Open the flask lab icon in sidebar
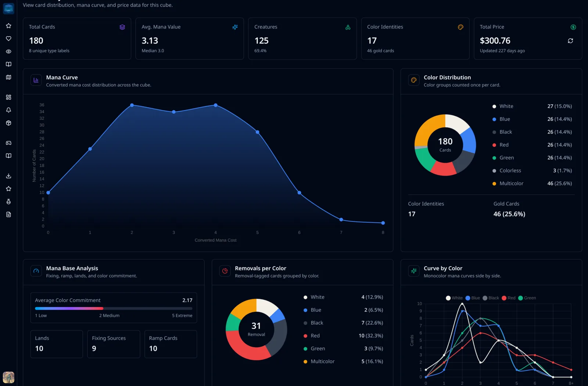The image size is (588, 386). 8,202
